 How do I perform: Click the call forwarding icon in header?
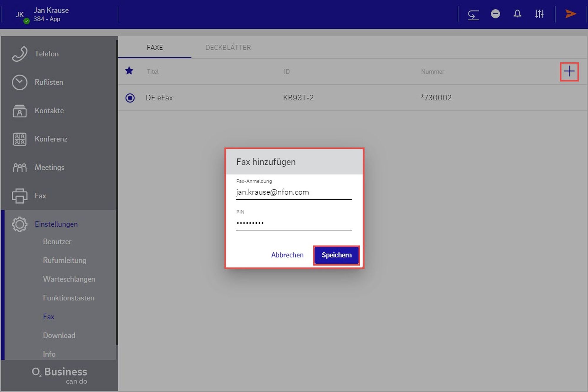click(473, 14)
